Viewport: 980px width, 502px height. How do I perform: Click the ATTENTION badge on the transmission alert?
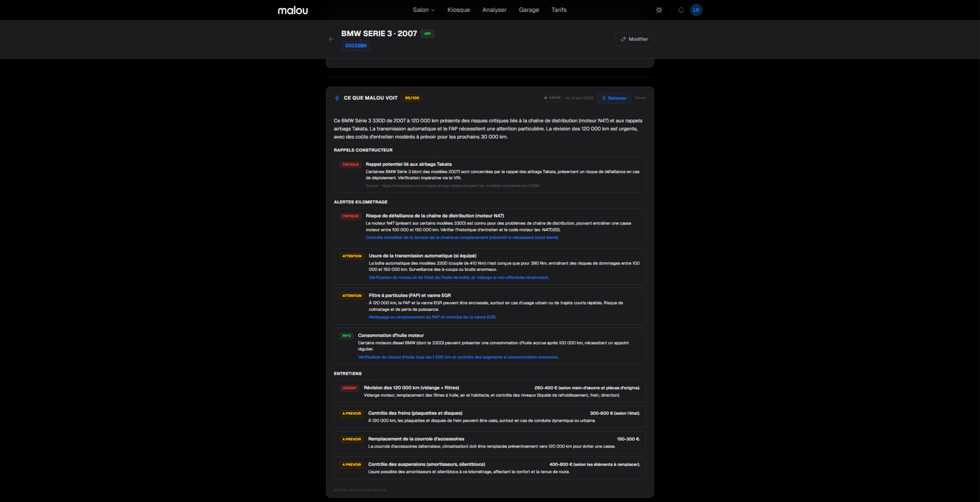point(351,256)
